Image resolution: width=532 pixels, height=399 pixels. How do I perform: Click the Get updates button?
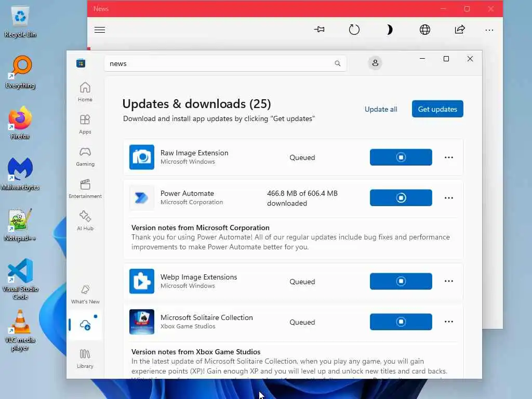click(x=437, y=109)
